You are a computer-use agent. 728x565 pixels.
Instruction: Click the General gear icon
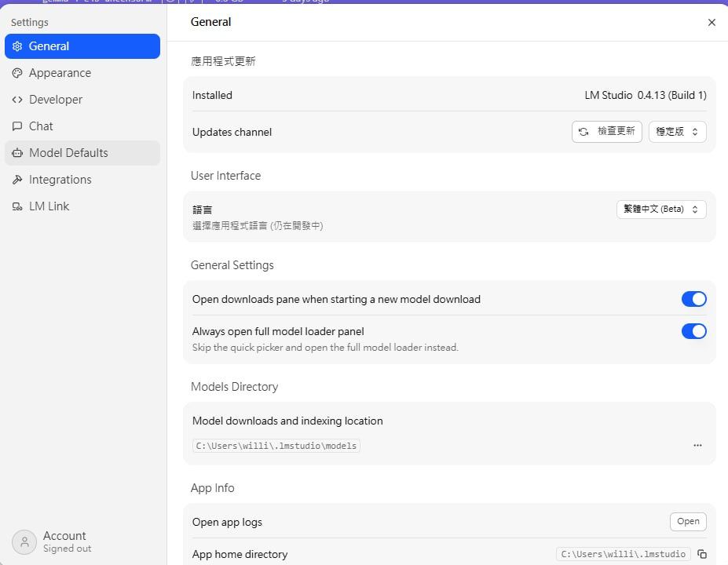tap(17, 46)
